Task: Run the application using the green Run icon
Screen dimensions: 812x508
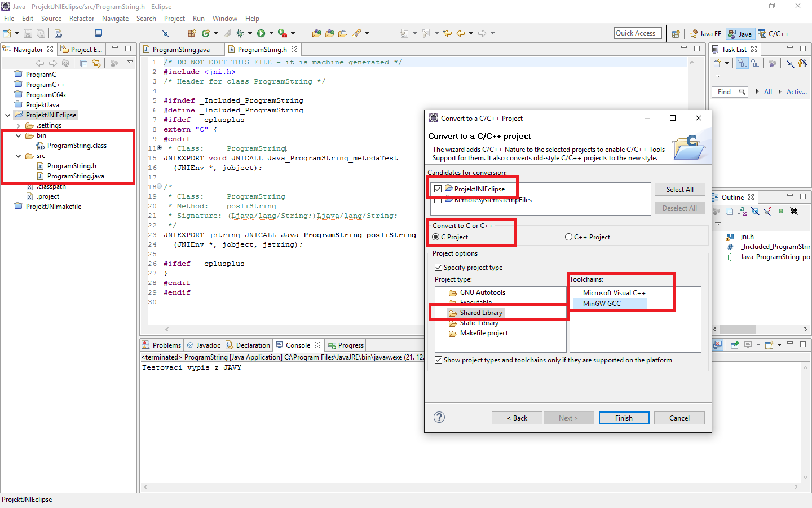Action: pyautogui.click(x=261, y=33)
